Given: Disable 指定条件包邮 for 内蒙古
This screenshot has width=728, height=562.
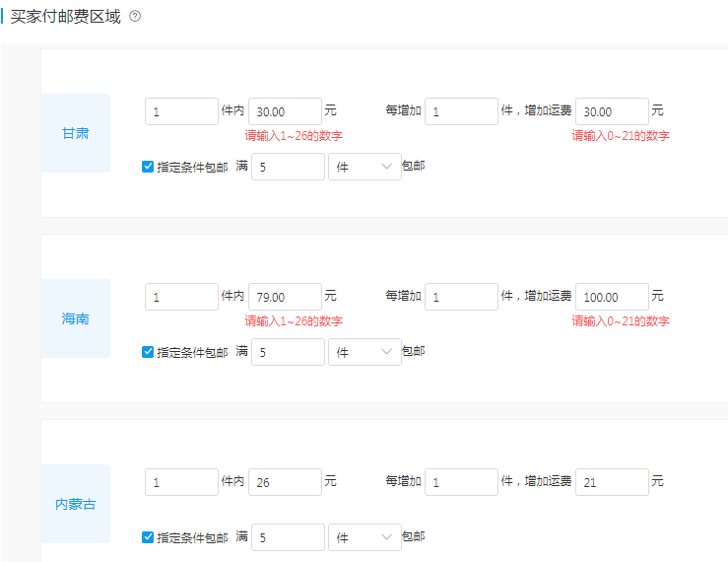Looking at the screenshot, I should tap(148, 537).
